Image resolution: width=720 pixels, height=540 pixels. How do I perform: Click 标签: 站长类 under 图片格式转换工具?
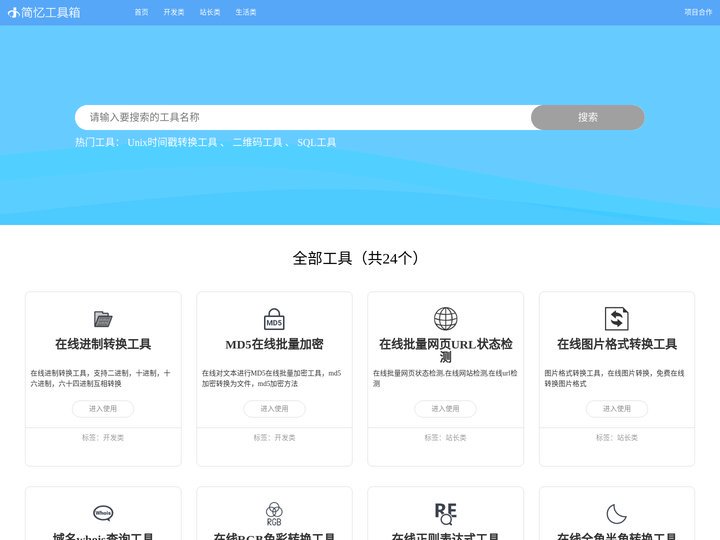point(617,438)
